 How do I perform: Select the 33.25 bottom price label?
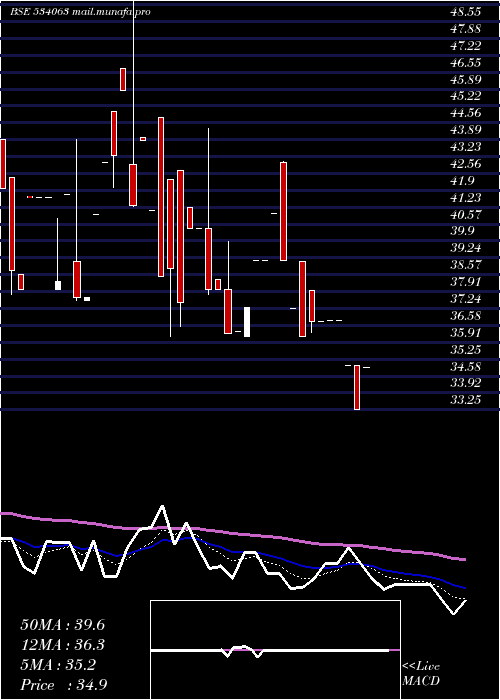tap(466, 400)
